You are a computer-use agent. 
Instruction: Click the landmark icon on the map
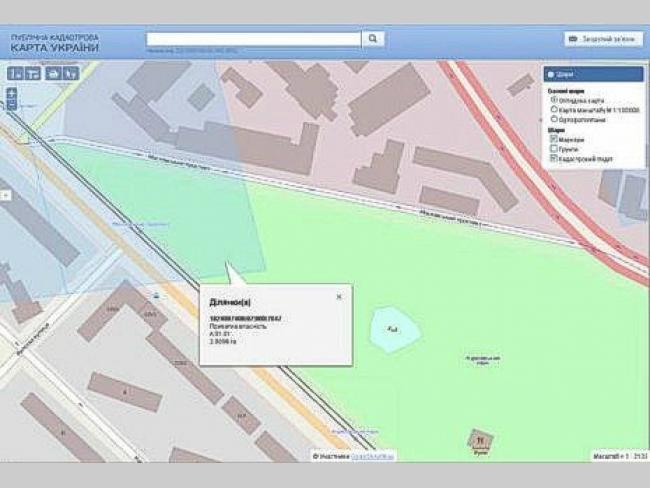[482, 440]
